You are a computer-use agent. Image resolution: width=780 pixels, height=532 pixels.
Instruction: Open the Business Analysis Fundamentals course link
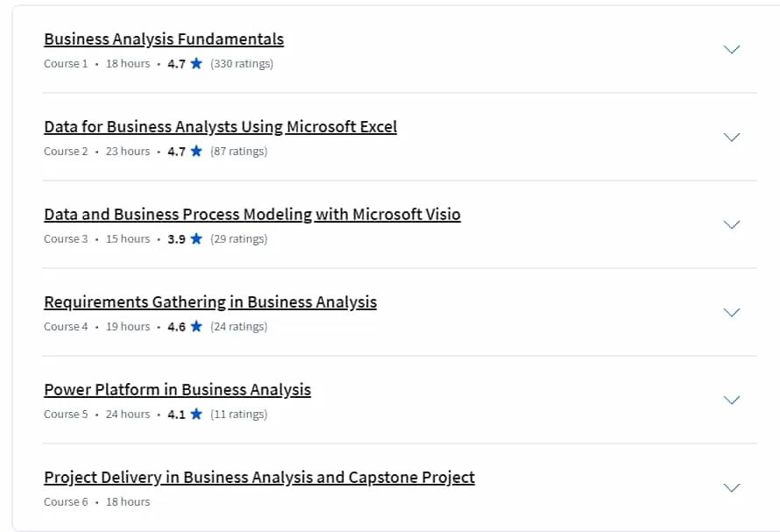[x=164, y=39]
